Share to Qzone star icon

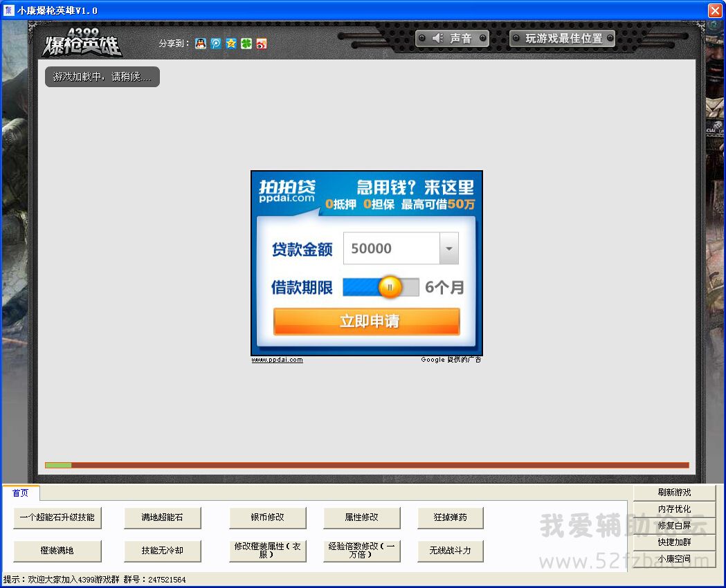pos(231,44)
